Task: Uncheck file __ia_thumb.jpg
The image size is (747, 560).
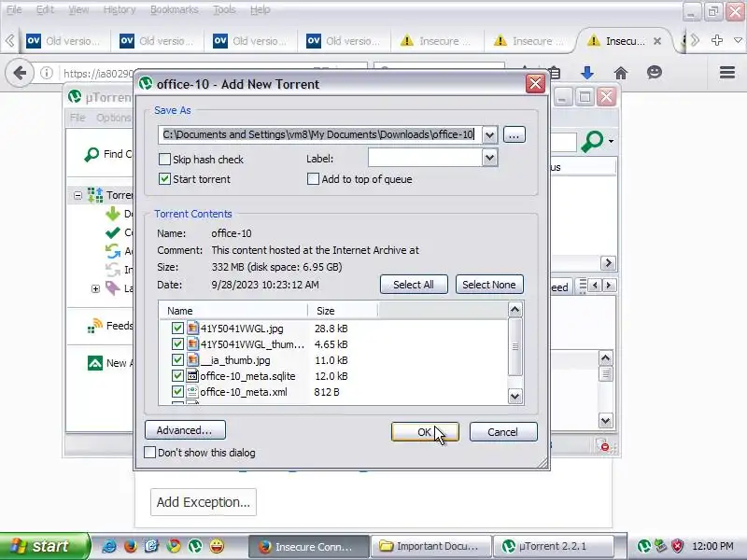Action: [177, 360]
